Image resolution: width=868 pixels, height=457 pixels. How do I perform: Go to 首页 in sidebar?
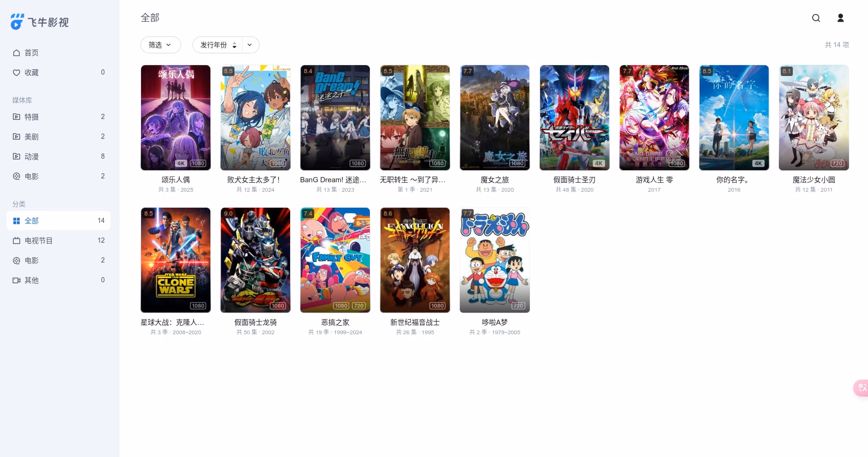58,53
